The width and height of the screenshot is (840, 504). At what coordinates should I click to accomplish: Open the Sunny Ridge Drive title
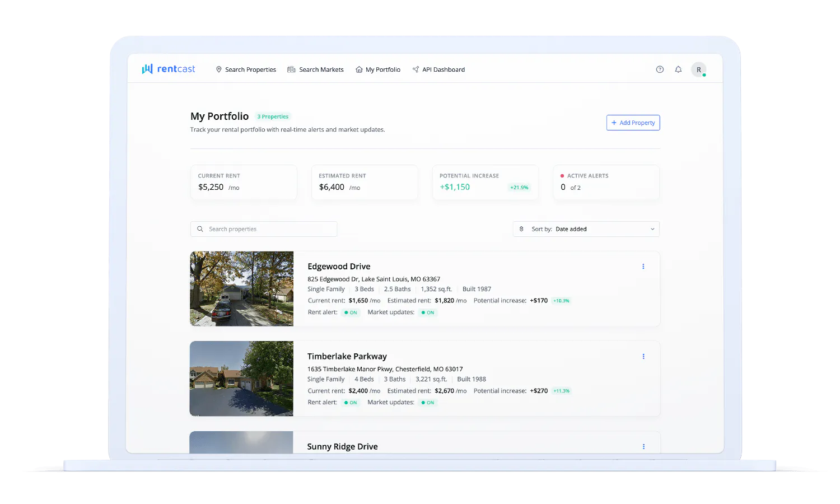342,446
